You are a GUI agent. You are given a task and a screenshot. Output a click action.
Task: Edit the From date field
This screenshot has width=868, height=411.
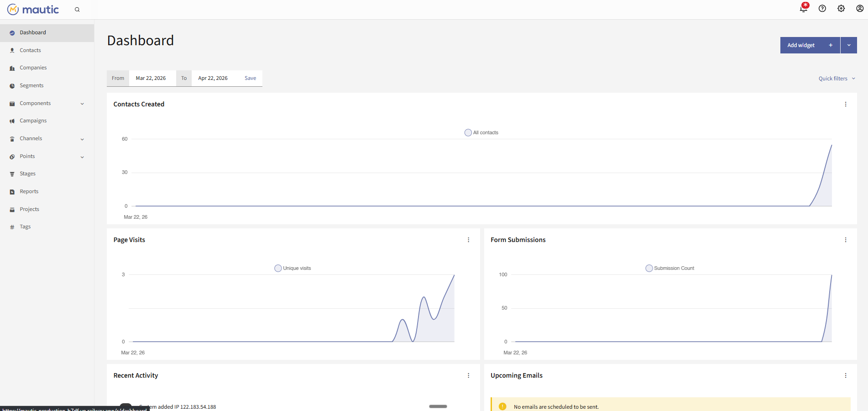[x=151, y=78]
